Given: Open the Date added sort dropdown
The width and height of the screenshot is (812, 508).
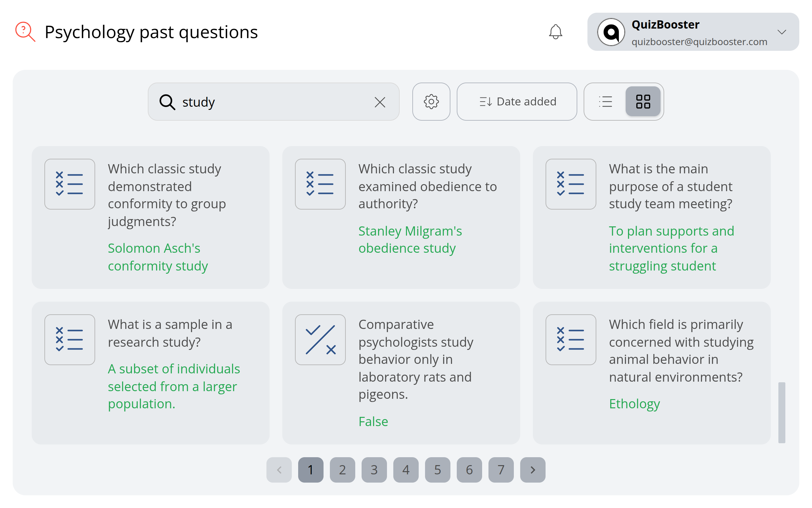Looking at the screenshot, I should [517, 102].
